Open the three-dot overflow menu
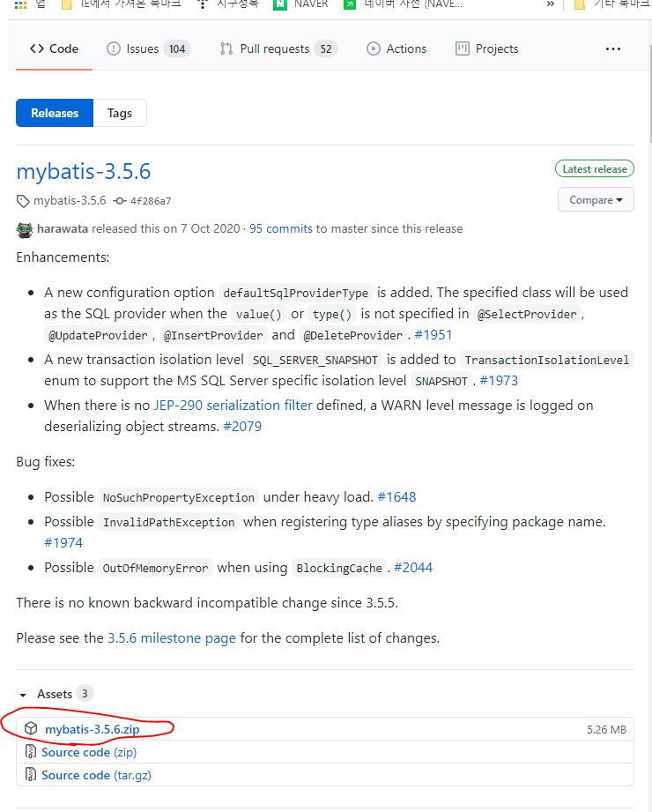This screenshot has height=812, width=652. coord(612,48)
